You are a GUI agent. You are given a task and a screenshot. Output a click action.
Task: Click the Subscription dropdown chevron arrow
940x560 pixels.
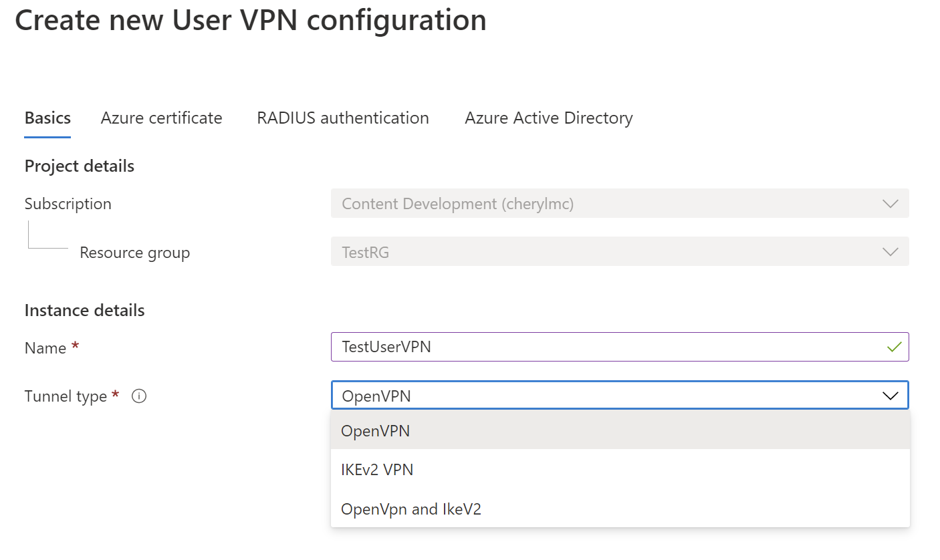coord(890,204)
